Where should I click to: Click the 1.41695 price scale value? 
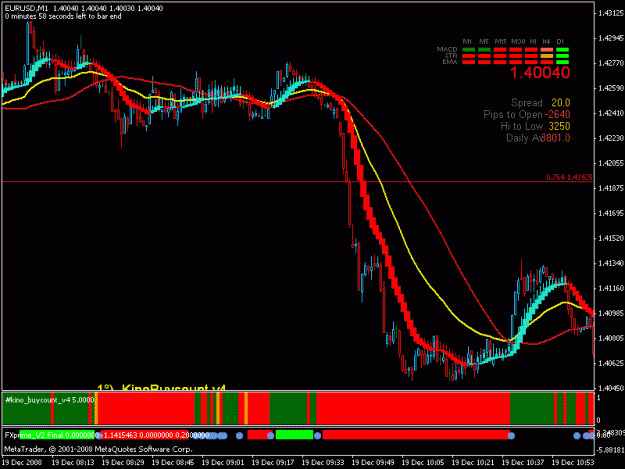coord(610,213)
